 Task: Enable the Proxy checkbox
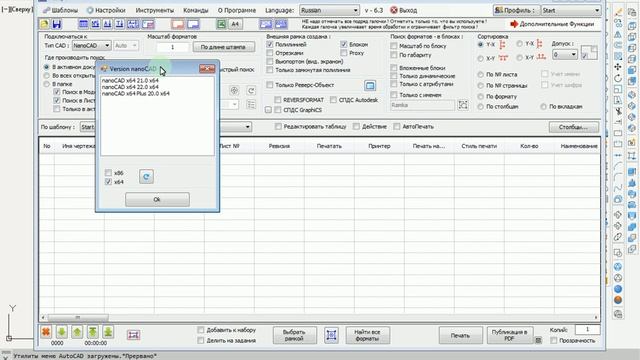(344, 53)
